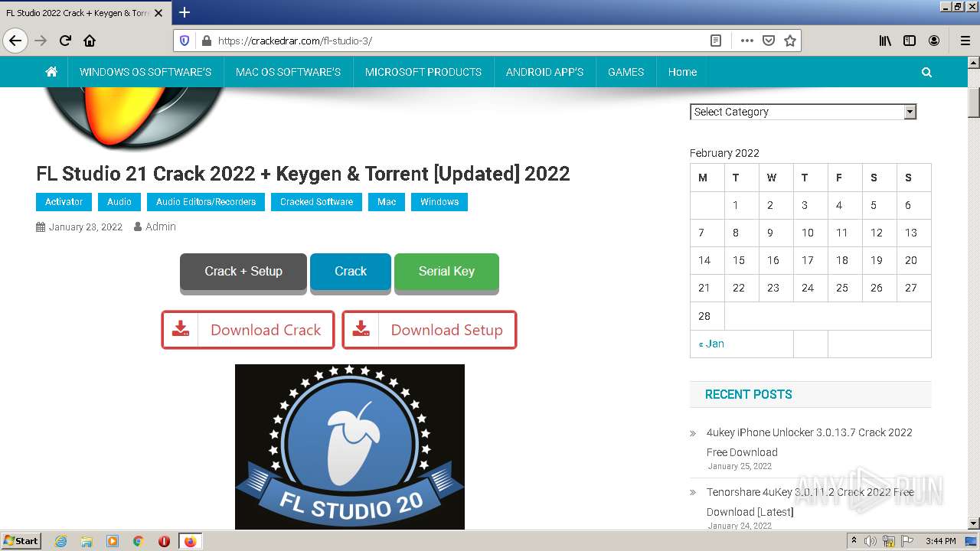The image size is (980, 551).
Task: Click the FL Studio 20 badge image
Action: pos(350,447)
